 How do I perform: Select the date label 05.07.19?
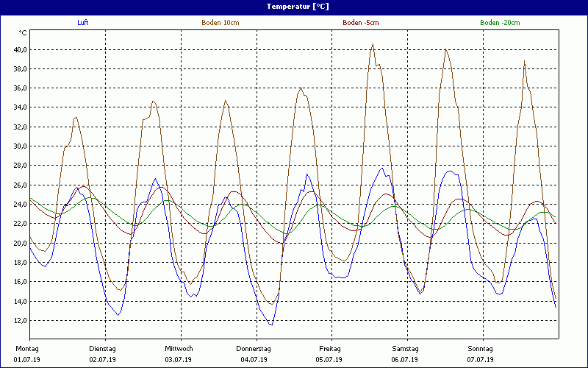(x=329, y=360)
